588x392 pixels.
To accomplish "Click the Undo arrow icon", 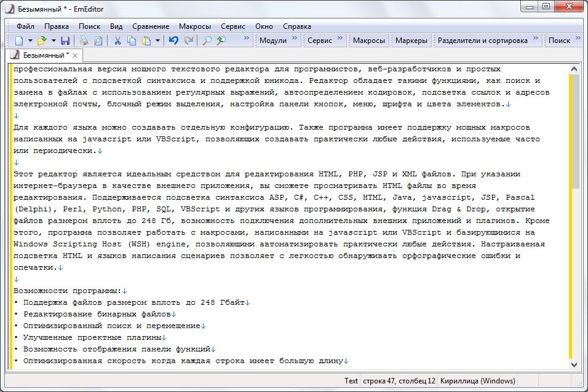I will pyautogui.click(x=173, y=41).
